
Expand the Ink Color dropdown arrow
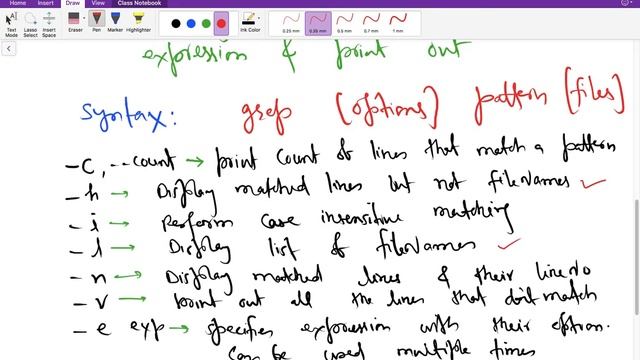[259, 18]
